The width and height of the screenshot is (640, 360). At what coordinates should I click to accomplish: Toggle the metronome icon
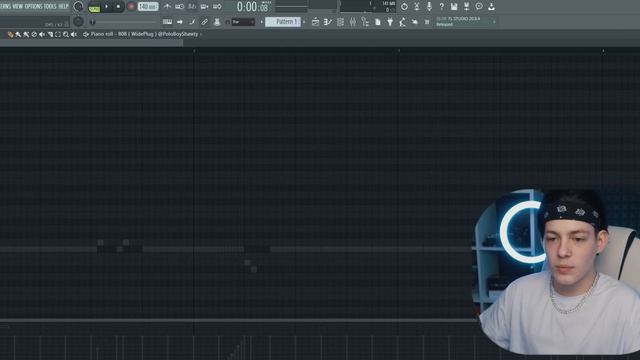167,7
